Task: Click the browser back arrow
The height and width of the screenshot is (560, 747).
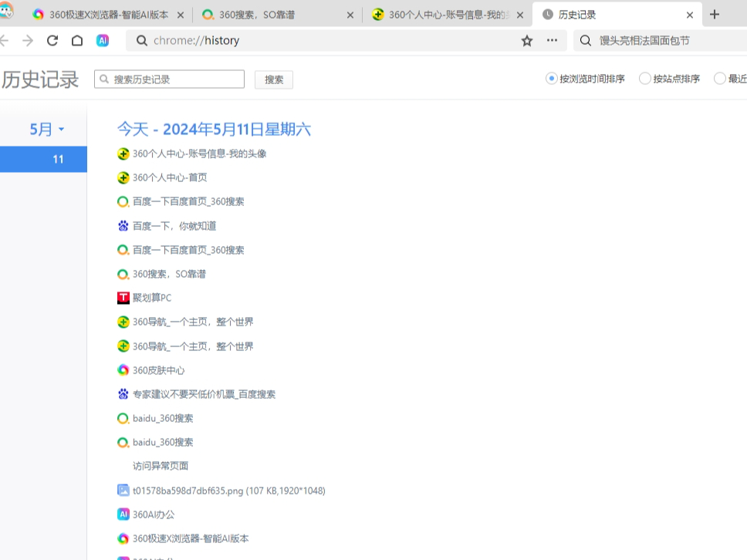Action: (4, 41)
